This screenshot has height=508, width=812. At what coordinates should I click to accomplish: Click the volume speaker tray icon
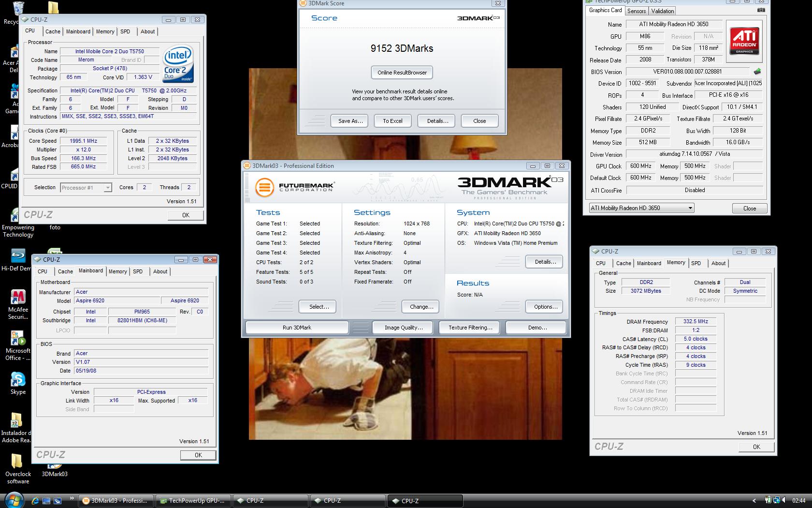(784, 500)
